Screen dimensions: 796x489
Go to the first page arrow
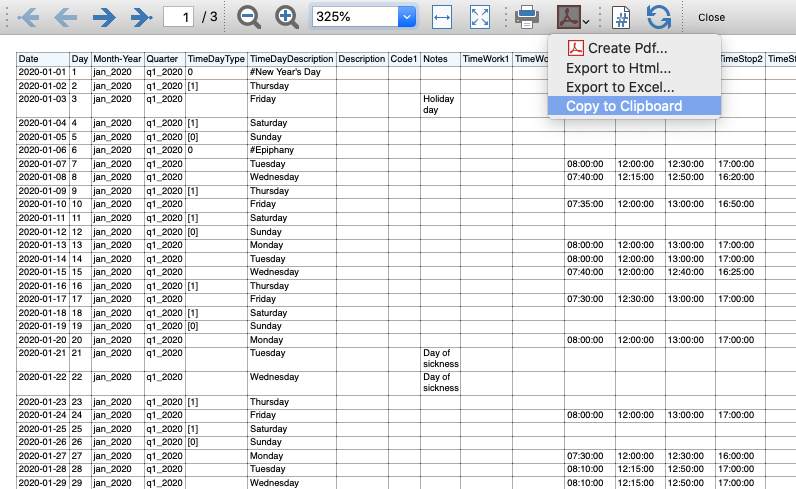point(28,17)
